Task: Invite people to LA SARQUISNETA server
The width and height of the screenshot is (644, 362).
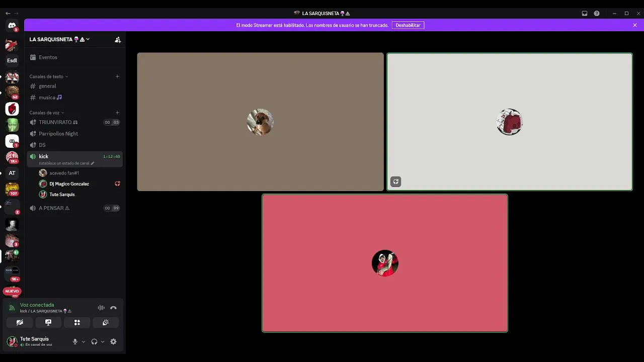Action: 118,39
